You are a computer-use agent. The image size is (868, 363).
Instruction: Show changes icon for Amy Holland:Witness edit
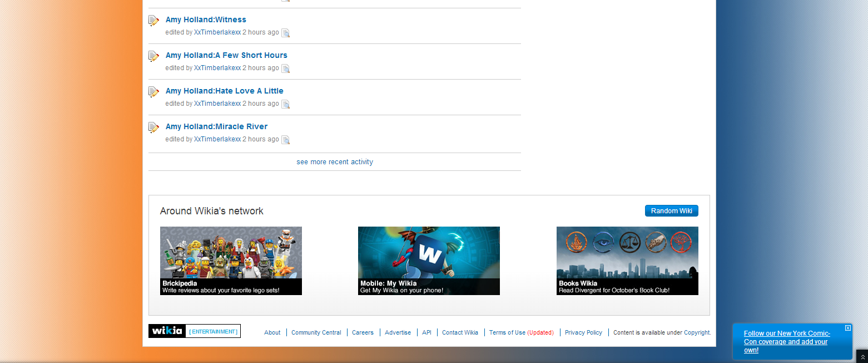285,33
